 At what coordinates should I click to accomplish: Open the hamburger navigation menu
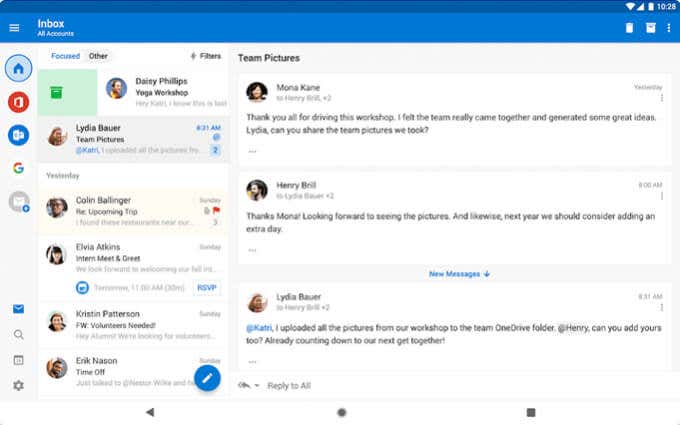pyautogui.click(x=14, y=28)
